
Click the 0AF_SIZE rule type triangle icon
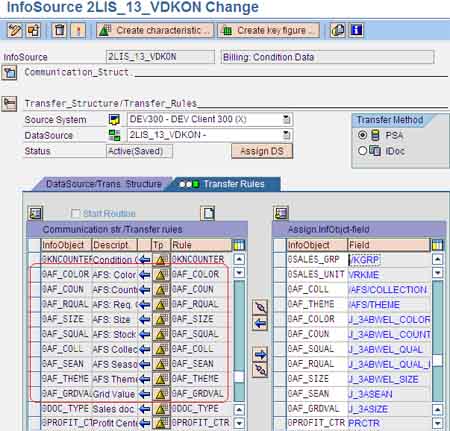click(x=161, y=320)
